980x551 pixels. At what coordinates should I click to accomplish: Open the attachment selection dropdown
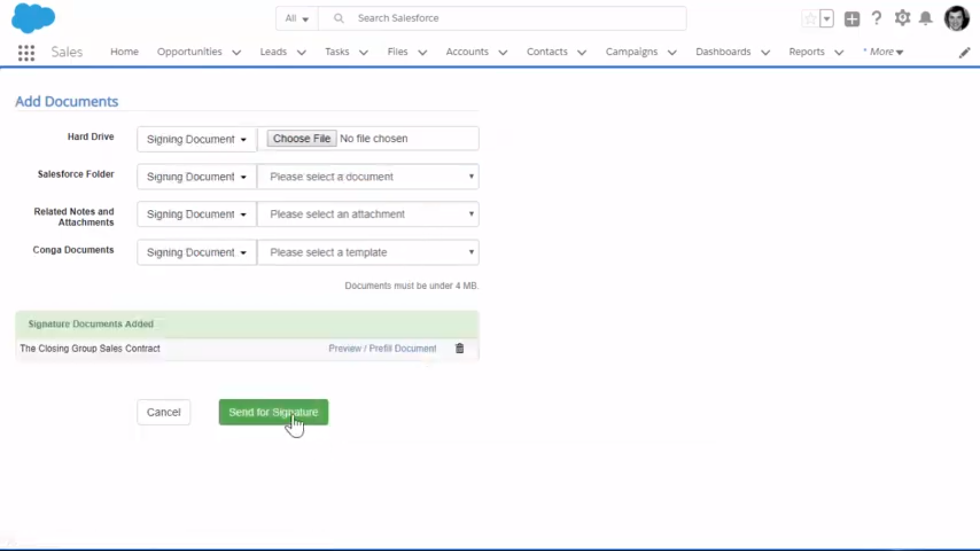368,214
